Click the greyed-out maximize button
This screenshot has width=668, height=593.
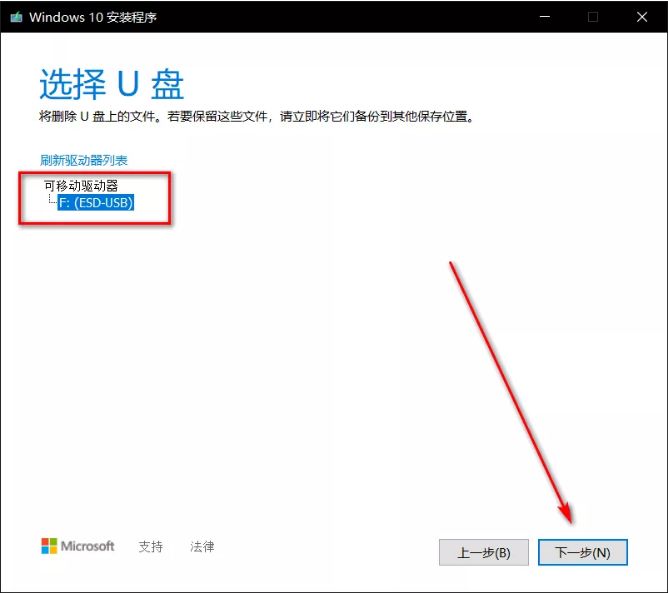coord(592,17)
